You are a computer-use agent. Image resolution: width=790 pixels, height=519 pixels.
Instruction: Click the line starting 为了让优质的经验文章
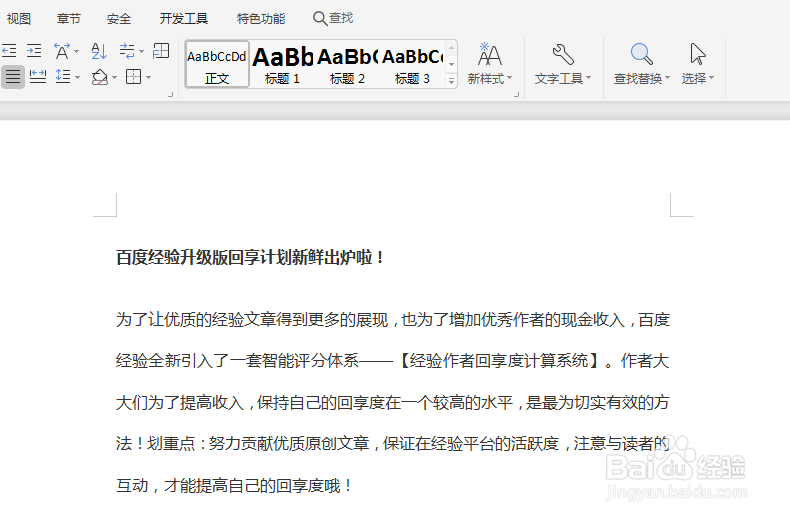pos(392,319)
